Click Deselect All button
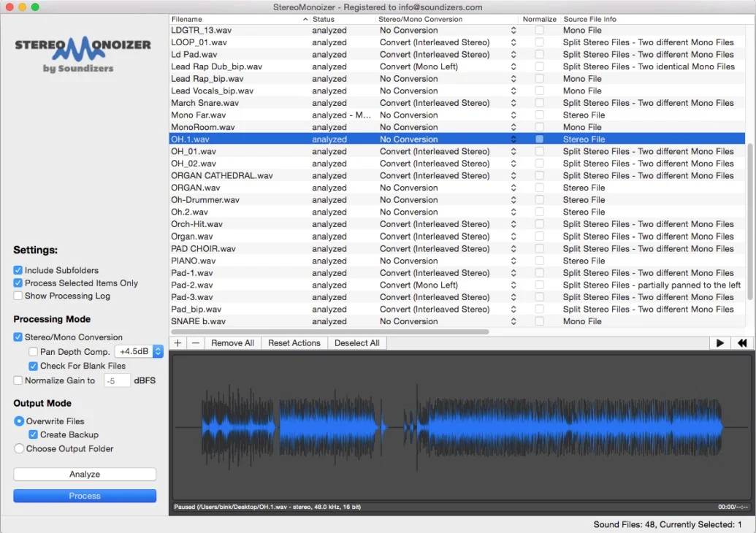The width and height of the screenshot is (756, 533). (356, 343)
